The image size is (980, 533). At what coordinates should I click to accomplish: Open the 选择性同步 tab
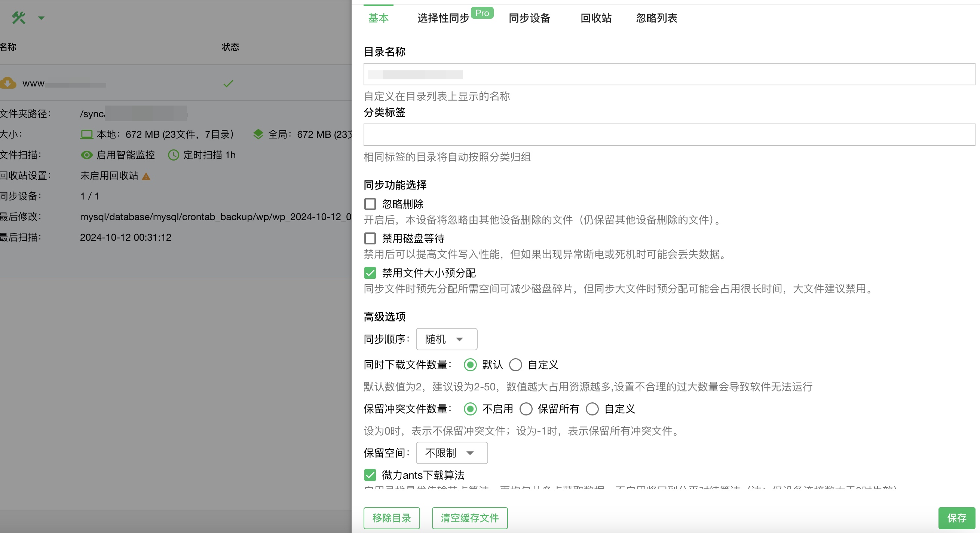click(444, 18)
